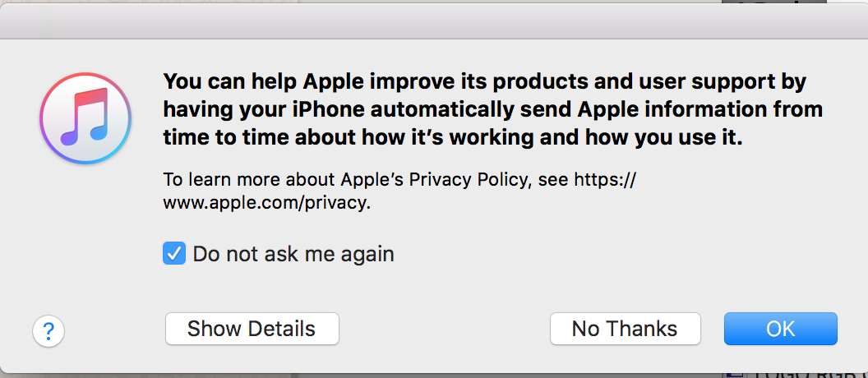Decline by pressing No Thanks

[x=625, y=329]
